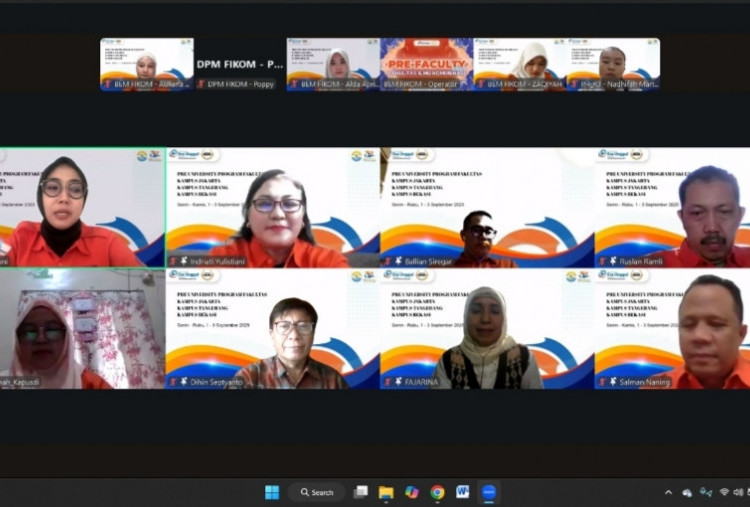Viewport: 750px width, 507px height.
Task: Open File Explorer from the taskbar
Action: pyautogui.click(x=386, y=492)
